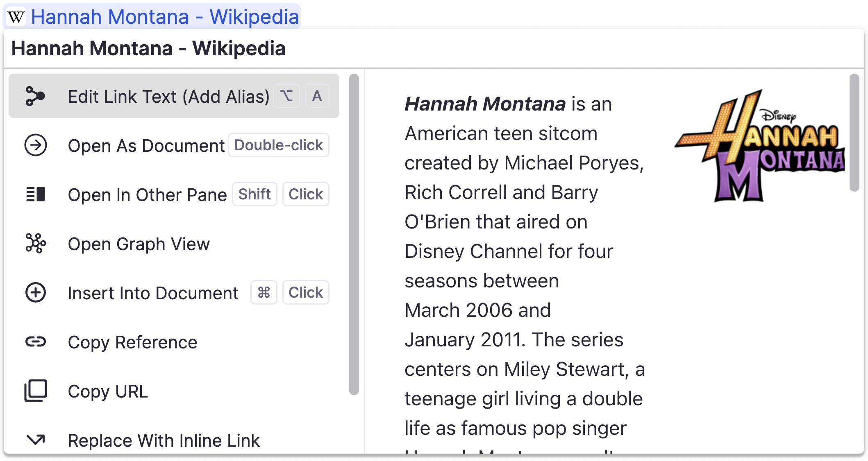Choose Copy Reference from the menu

(174, 342)
